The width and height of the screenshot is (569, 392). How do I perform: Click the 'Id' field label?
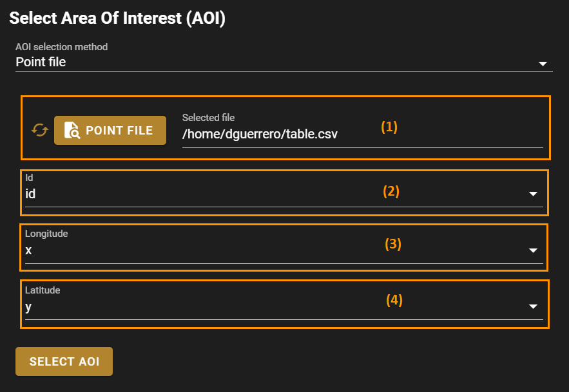[x=29, y=177]
